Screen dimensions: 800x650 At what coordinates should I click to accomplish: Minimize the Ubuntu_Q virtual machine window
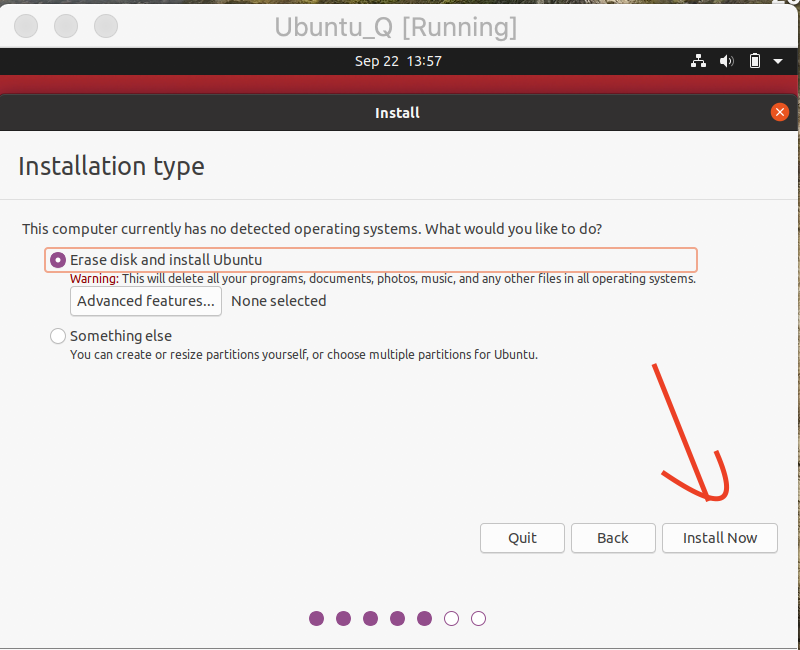pyautogui.click(x=66, y=25)
